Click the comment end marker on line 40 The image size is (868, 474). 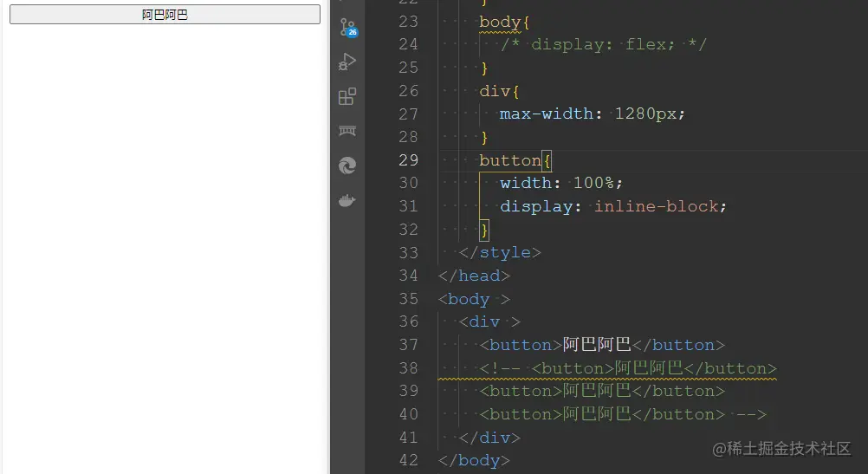click(751, 414)
